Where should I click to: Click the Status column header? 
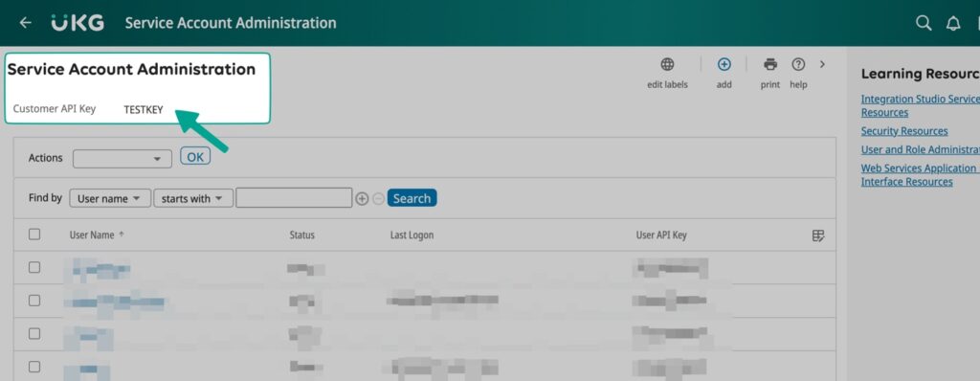(301, 235)
